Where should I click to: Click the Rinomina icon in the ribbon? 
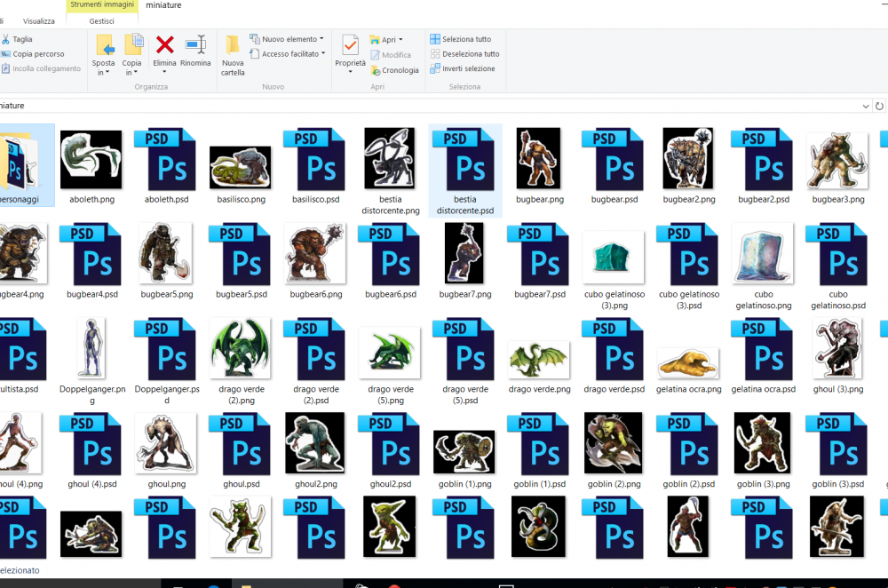coord(195,45)
